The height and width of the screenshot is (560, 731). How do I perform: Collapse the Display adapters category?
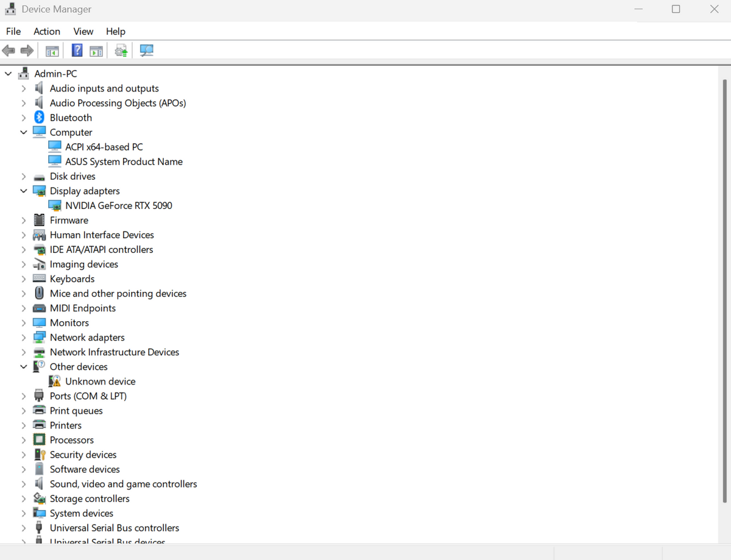[24, 191]
